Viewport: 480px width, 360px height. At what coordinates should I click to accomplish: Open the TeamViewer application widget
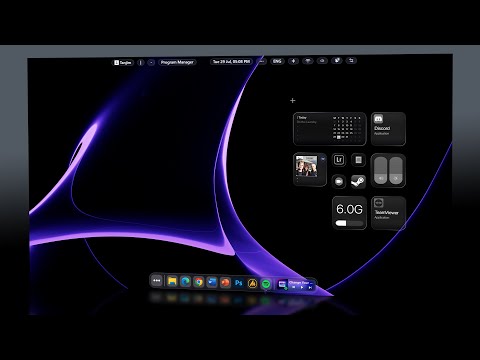[388, 213]
